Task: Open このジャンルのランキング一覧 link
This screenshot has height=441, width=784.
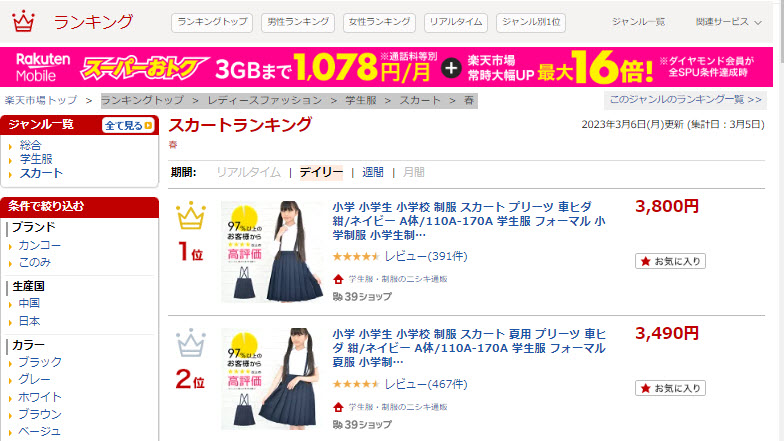Action: click(685, 100)
